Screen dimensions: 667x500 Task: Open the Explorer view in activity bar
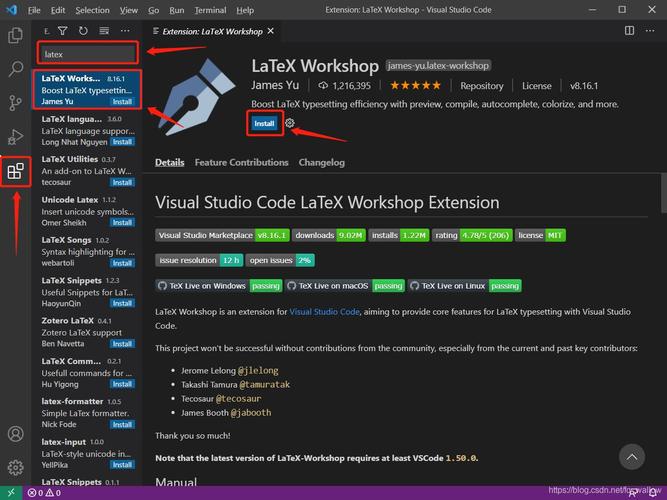tap(15, 36)
